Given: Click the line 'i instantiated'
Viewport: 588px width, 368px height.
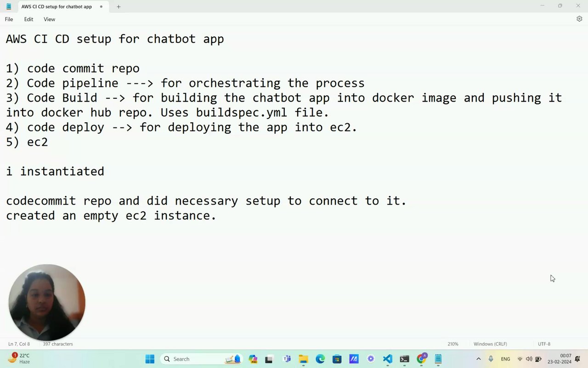Looking at the screenshot, I should point(55,172).
